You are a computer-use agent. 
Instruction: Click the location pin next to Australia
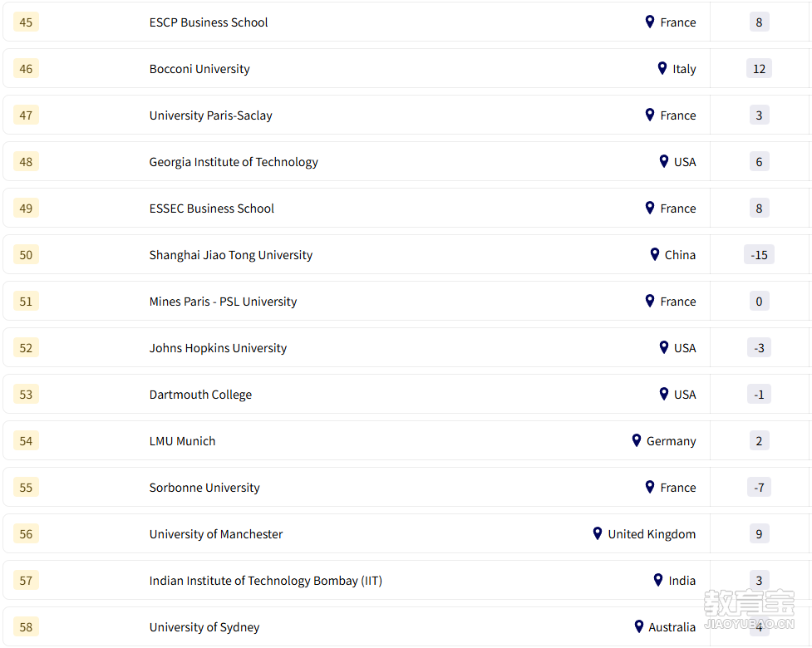[639, 626]
